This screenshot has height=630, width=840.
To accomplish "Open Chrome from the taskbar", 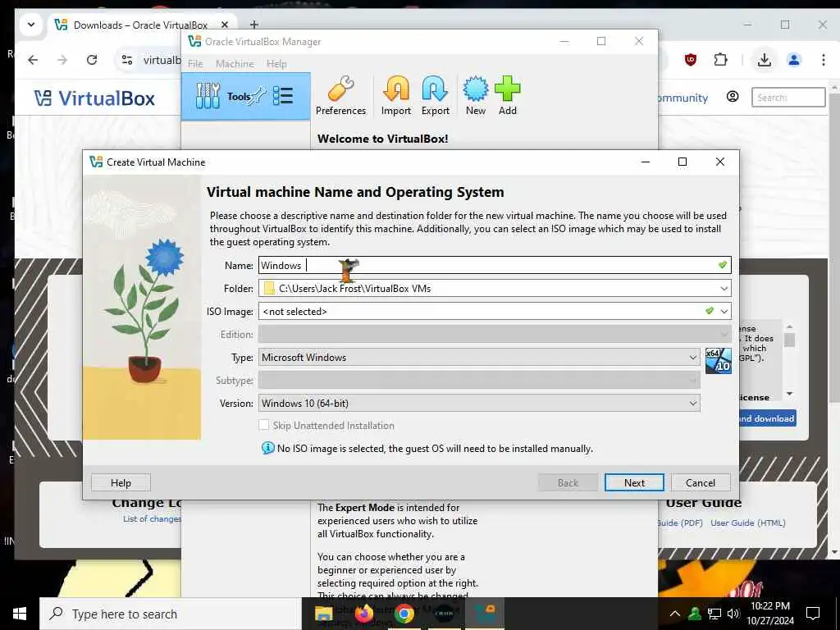I will click(404, 614).
